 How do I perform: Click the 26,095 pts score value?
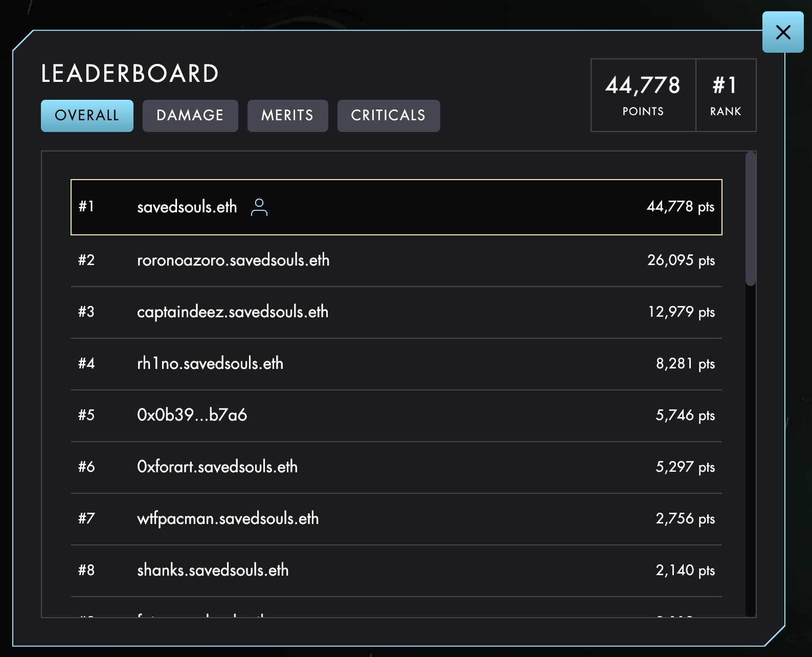681,260
